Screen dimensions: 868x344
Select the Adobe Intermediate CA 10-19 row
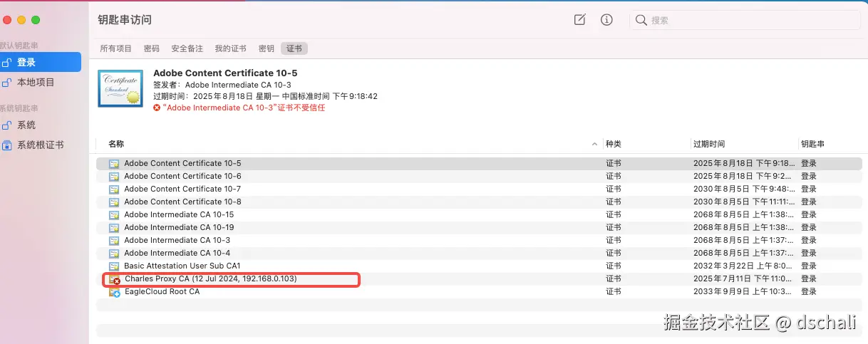(x=479, y=228)
